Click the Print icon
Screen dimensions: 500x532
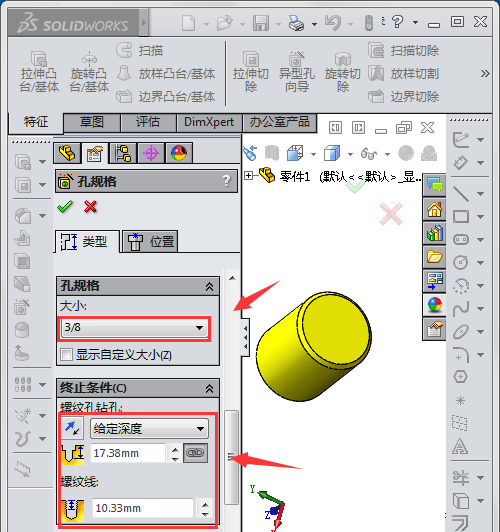point(296,23)
